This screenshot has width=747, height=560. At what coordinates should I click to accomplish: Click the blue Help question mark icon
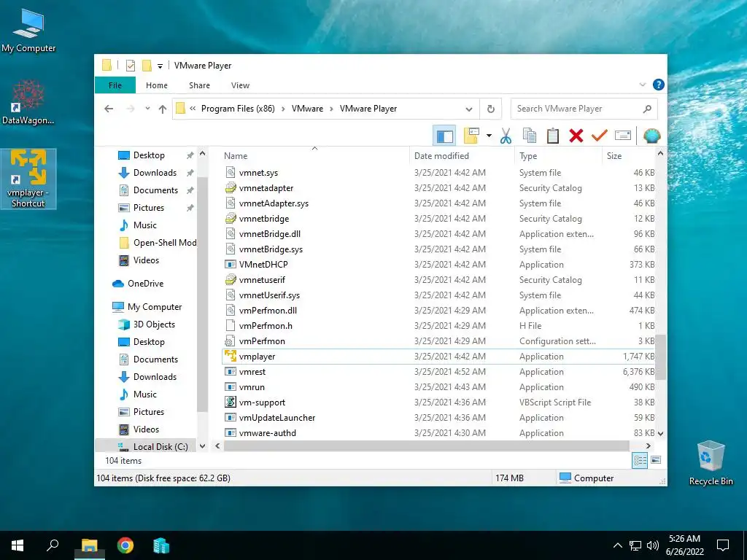pos(659,85)
